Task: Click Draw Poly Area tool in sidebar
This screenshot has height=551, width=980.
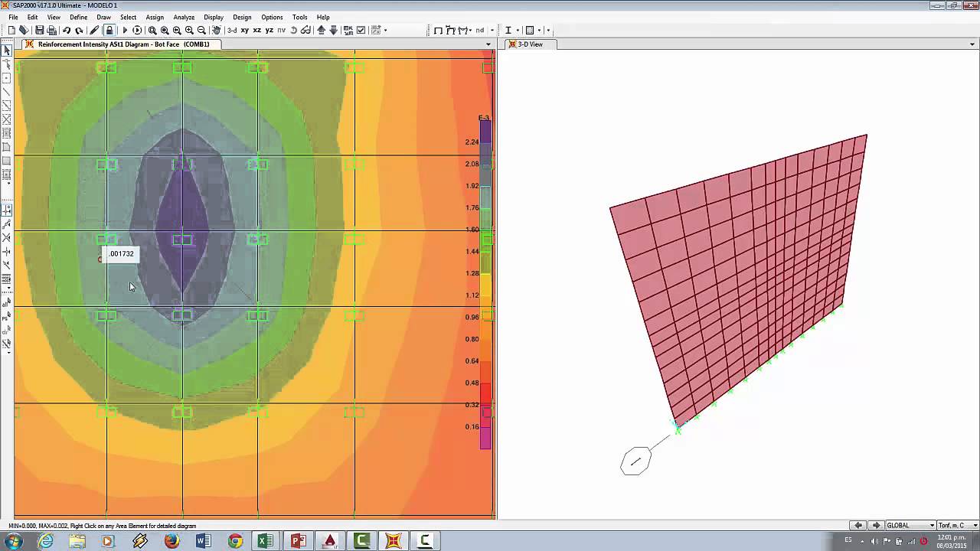Action: [x=7, y=147]
